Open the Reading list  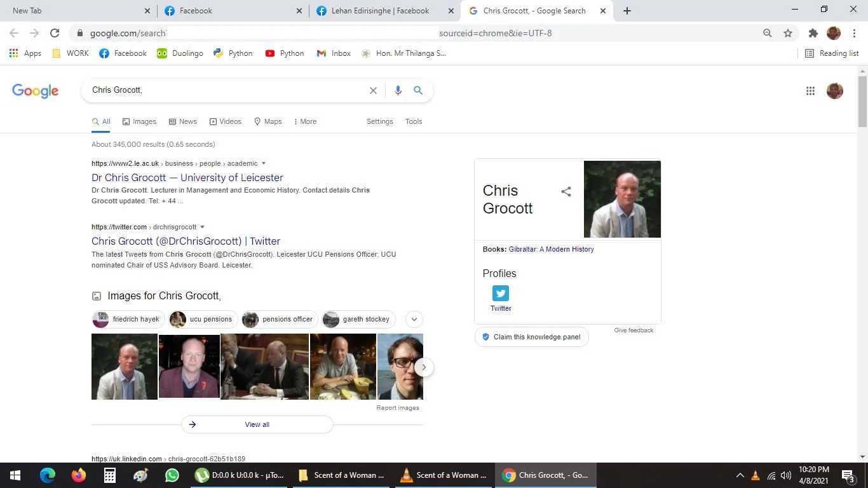[832, 53]
